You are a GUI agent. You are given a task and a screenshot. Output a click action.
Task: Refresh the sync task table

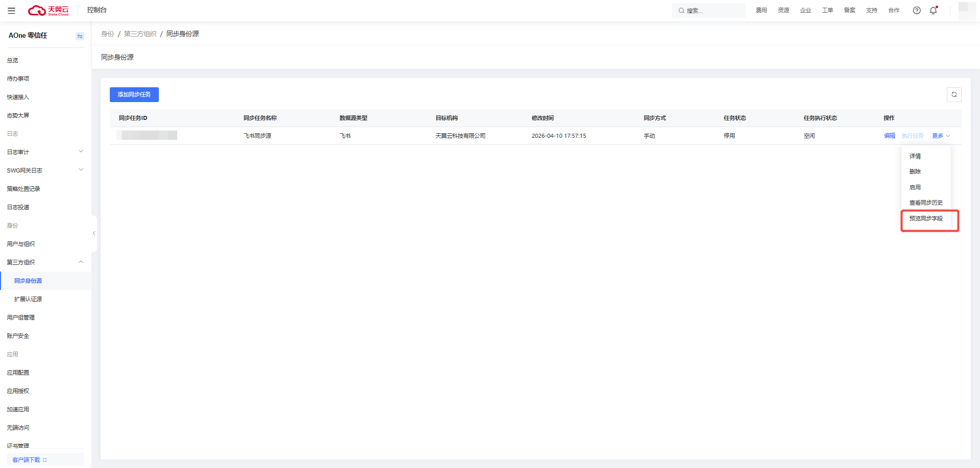954,94
